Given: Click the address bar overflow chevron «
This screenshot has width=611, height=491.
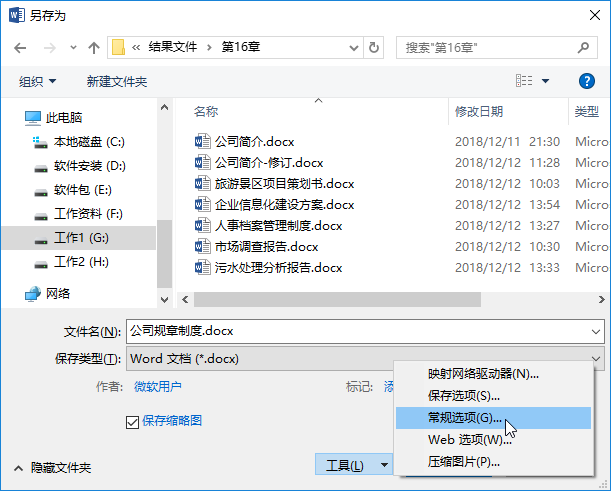Looking at the screenshot, I should click(136, 48).
